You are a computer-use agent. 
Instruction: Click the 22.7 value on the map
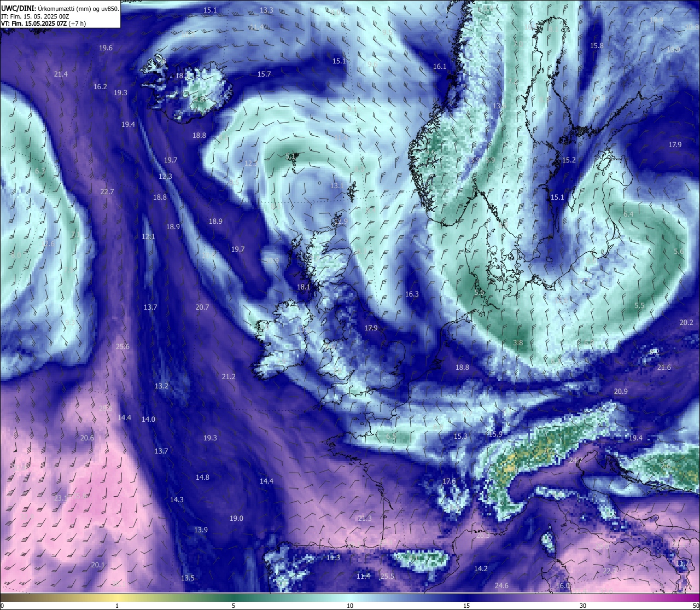107,192
